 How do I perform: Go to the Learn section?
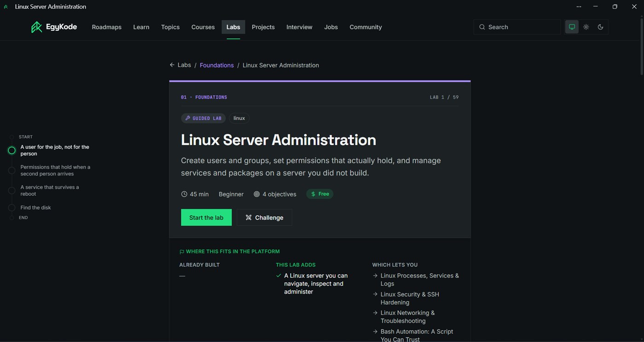coord(141,27)
